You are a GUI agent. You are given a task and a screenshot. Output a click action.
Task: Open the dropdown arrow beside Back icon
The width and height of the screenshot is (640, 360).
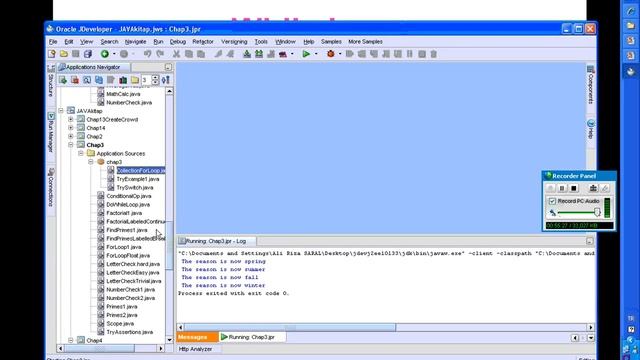click(114, 54)
